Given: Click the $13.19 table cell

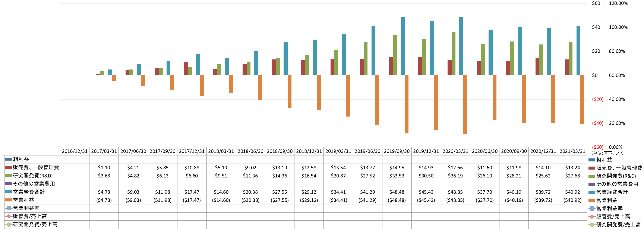Looking at the screenshot, I should (x=280, y=168).
